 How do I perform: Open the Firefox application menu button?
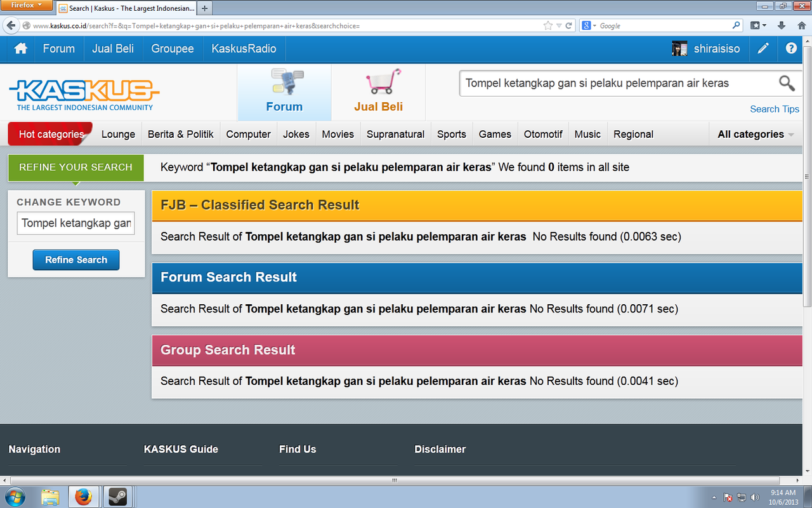tap(27, 5)
